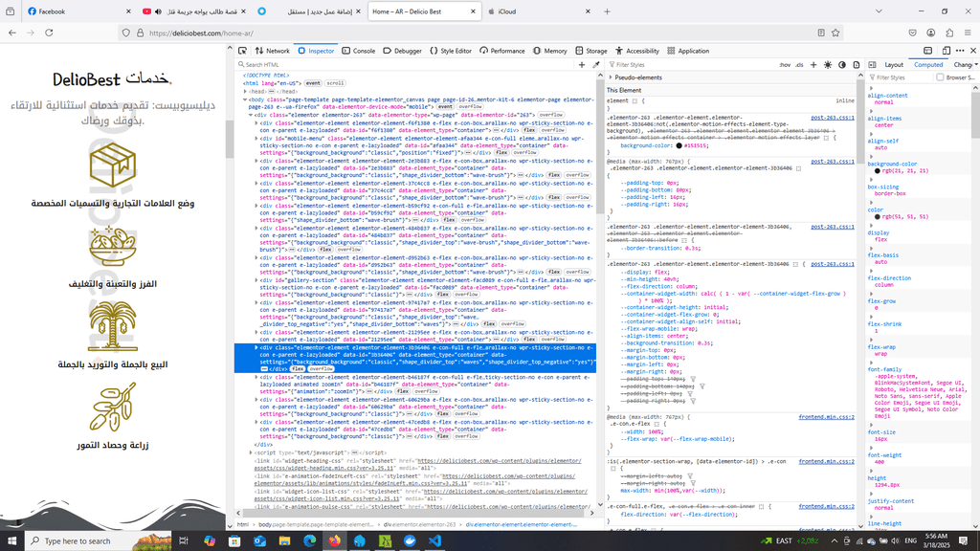The height and width of the screenshot is (551, 980).
Task: Go back to previous page
Action: pyautogui.click(x=12, y=33)
